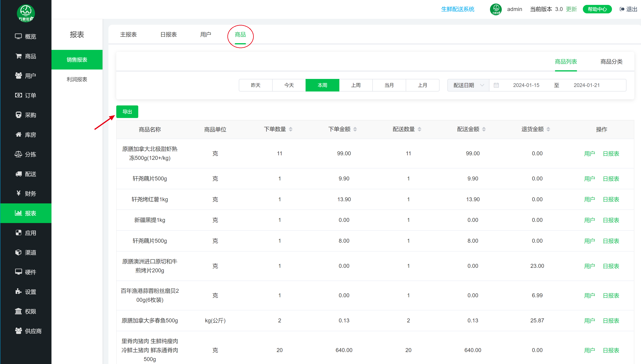This screenshot has width=641, height=364.
Task: Open the 利润报表 submenu item
Action: coord(77,79)
